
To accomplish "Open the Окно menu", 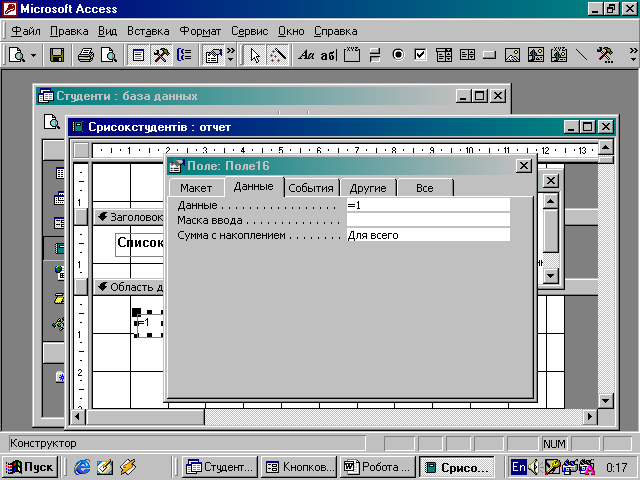I will 291,31.
